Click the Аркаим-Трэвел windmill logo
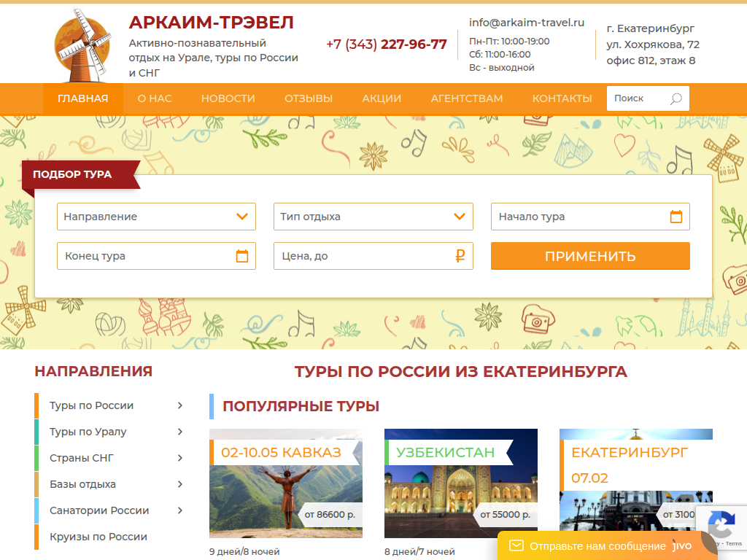The image size is (747, 560). (x=80, y=42)
